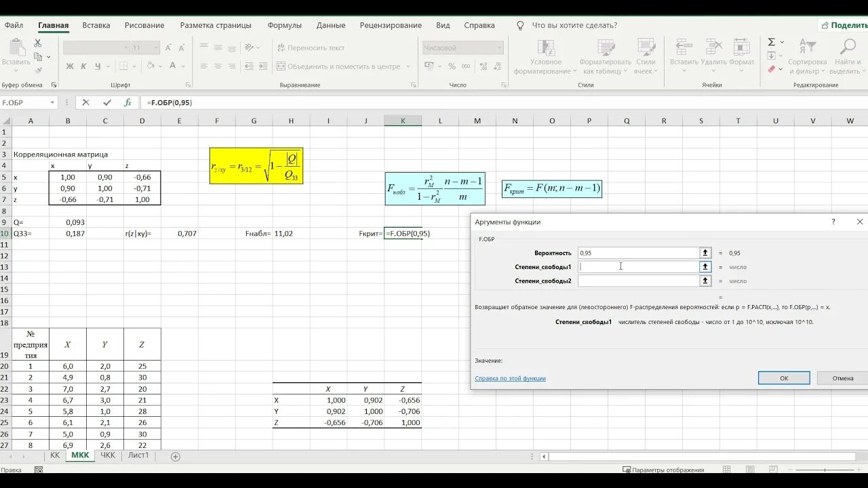The image size is (868, 488).
Task: Click range selector arrow for Степени_свободы2
Action: coord(705,281)
